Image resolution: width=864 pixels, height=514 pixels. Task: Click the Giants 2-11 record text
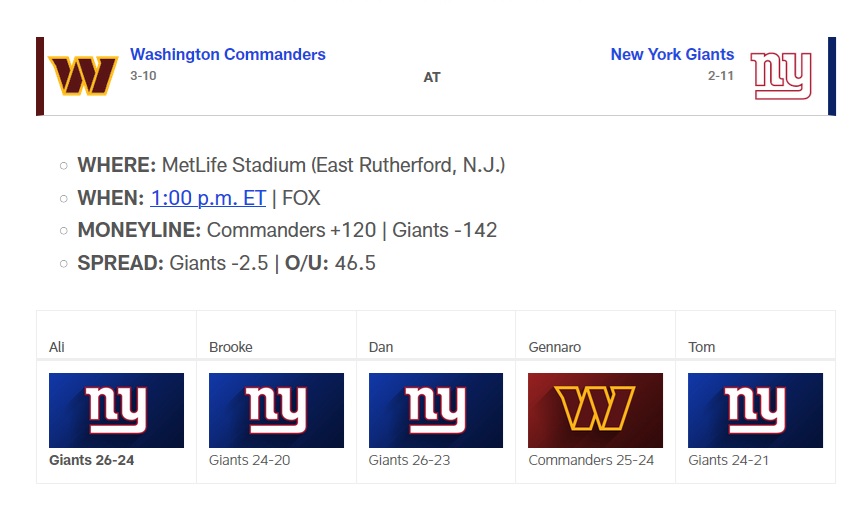[721, 75]
